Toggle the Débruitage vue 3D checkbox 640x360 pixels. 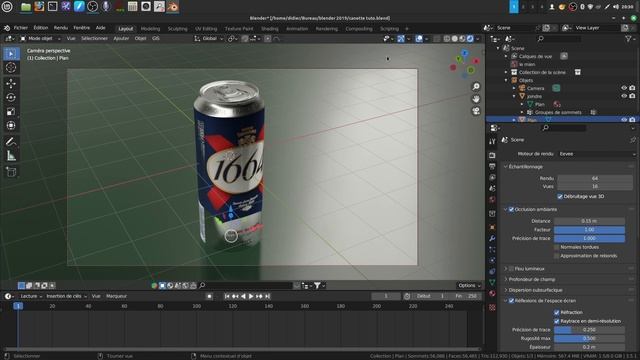pos(560,196)
